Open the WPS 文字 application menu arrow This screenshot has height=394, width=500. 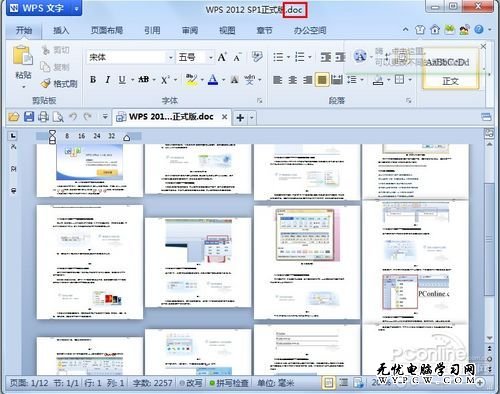76,9
